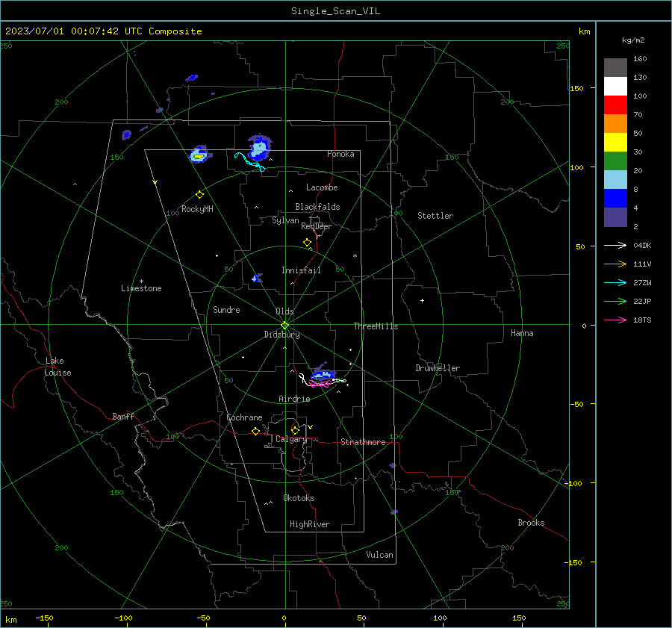The image size is (672, 628).
Task: Click the yellow diamond marker near RedDeer
Action: [x=307, y=242]
